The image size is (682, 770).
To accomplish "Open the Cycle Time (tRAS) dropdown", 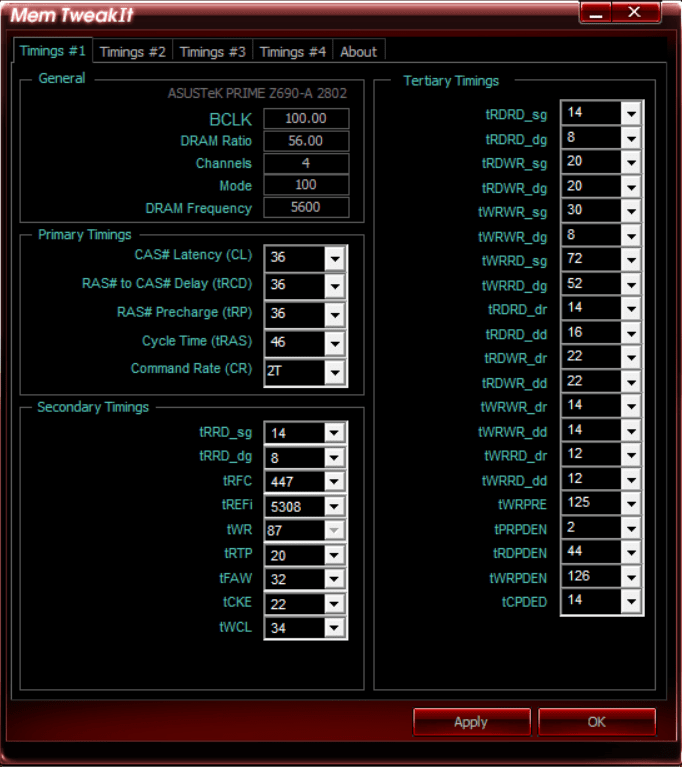I will click(335, 344).
